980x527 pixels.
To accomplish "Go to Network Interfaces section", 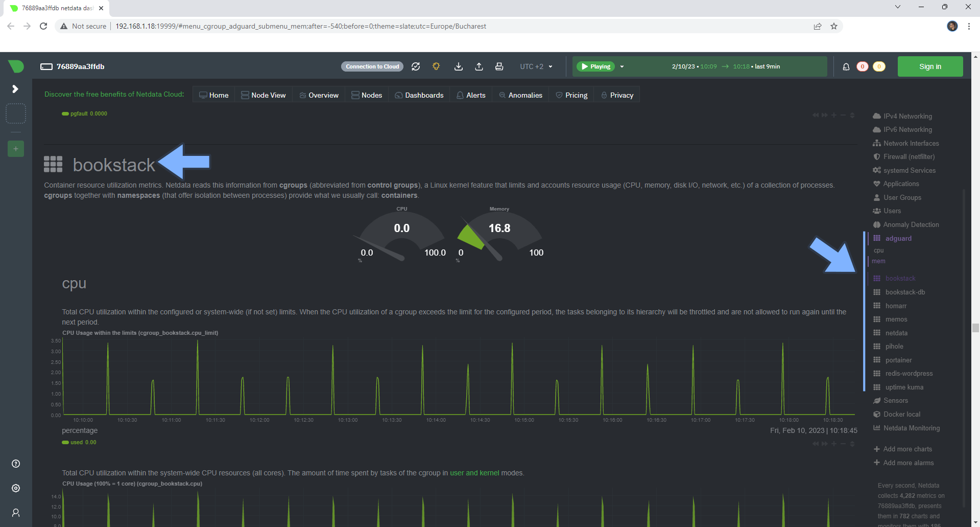I will (906, 143).
